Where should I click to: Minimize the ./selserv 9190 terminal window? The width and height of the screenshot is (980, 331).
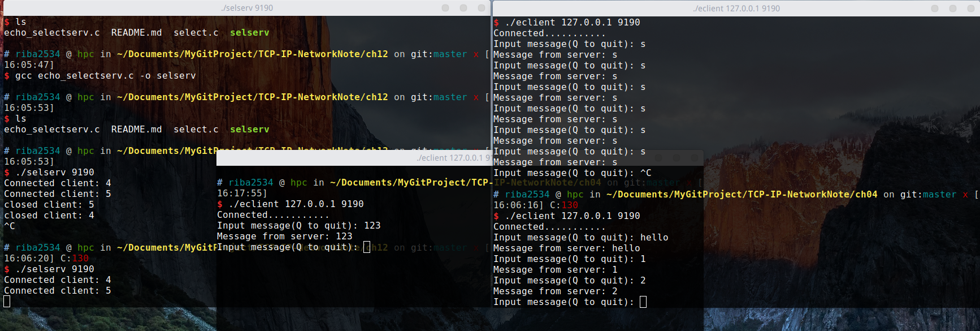coord(445,8)
